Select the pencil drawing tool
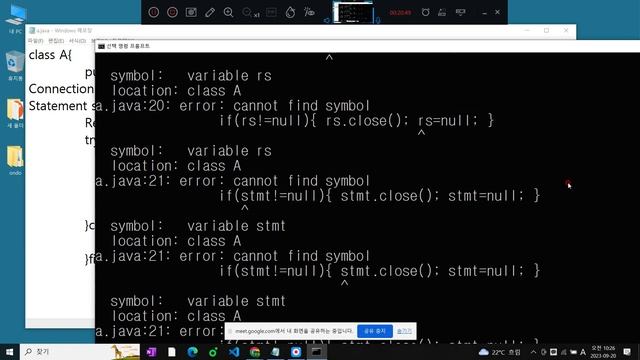 click(x=210, y=12)
